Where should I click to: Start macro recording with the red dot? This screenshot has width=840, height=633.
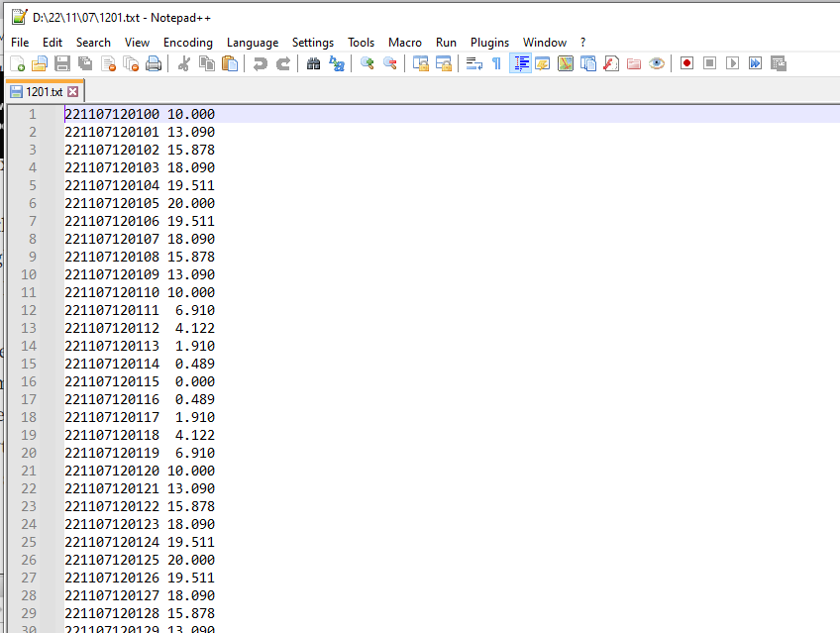click(x=686, y=63)
